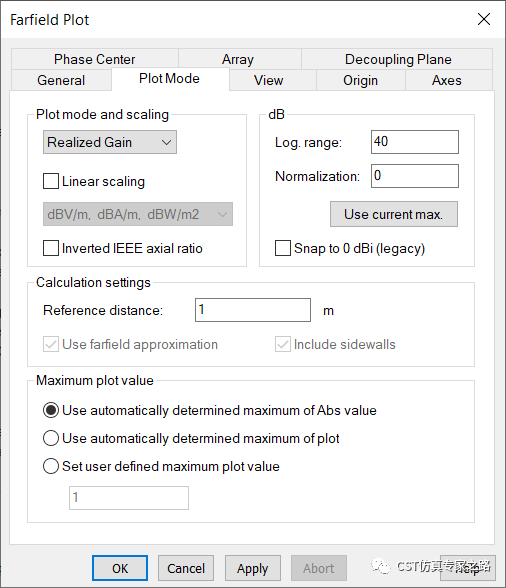Focus the Normalization input field

tap(415, 176)
